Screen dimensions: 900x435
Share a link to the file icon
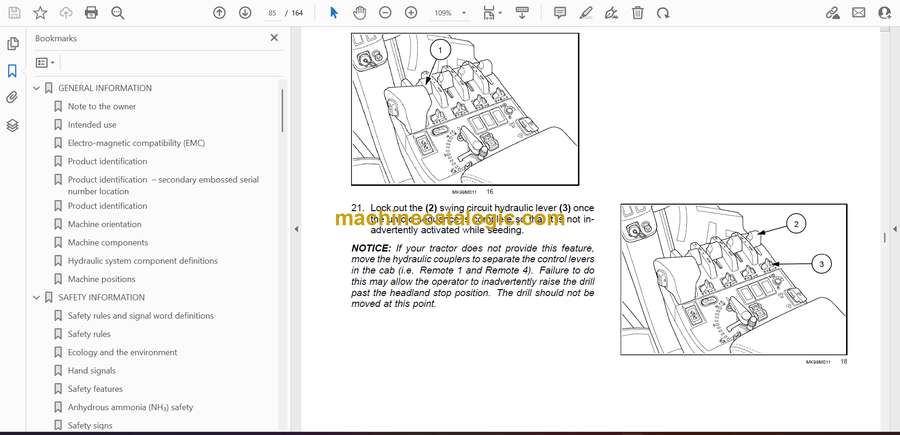click(832, 13)
